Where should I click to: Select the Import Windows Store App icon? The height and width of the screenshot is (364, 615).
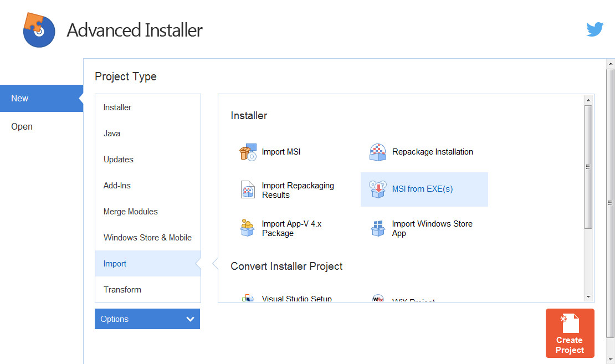[x=378, y=228]
